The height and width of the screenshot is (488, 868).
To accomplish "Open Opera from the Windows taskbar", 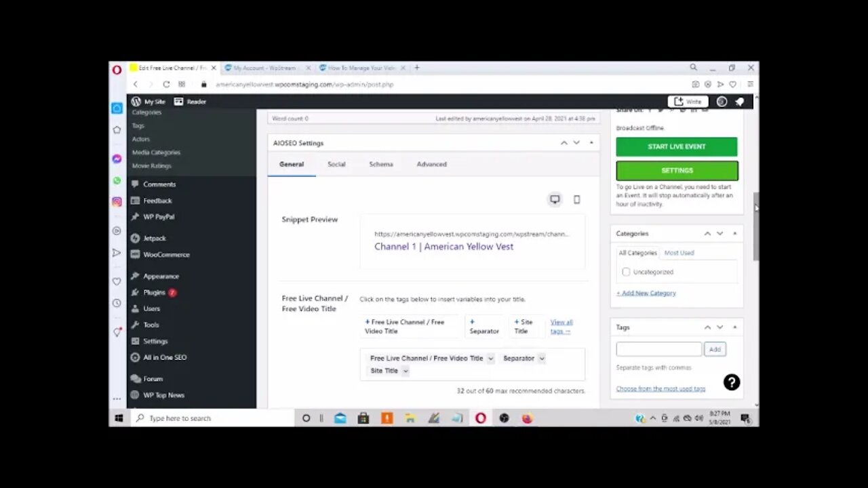I will [481, 418].
